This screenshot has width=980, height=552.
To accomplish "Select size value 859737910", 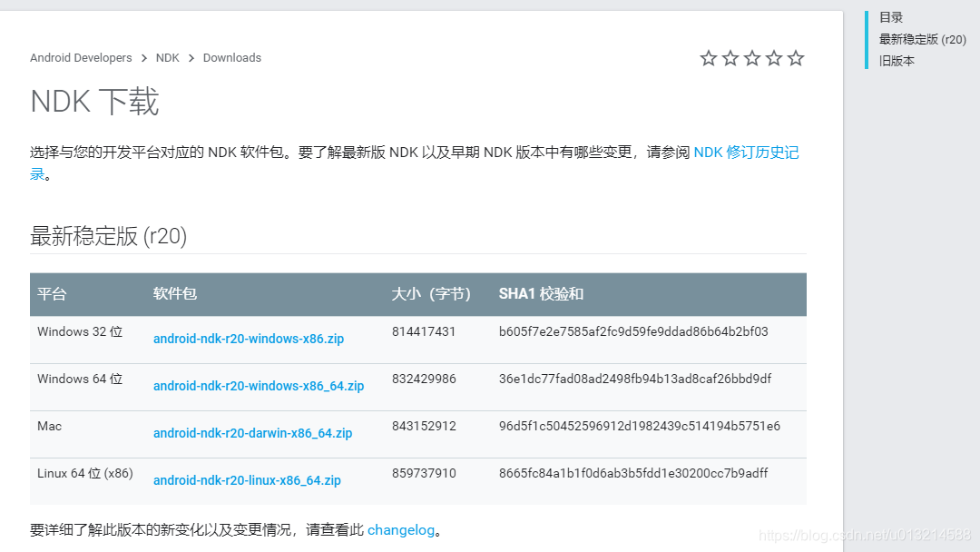I will point(424,473).
